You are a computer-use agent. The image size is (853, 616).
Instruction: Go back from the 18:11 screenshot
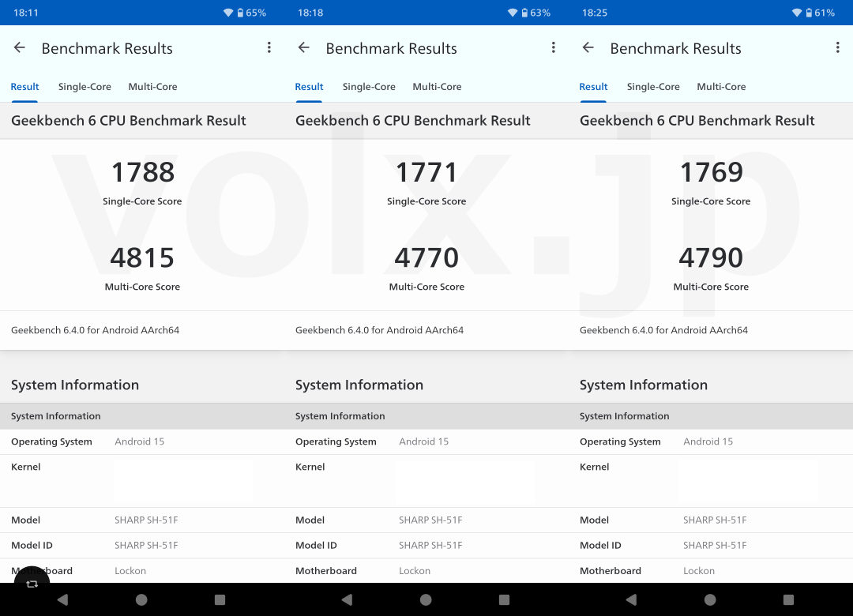20,48
